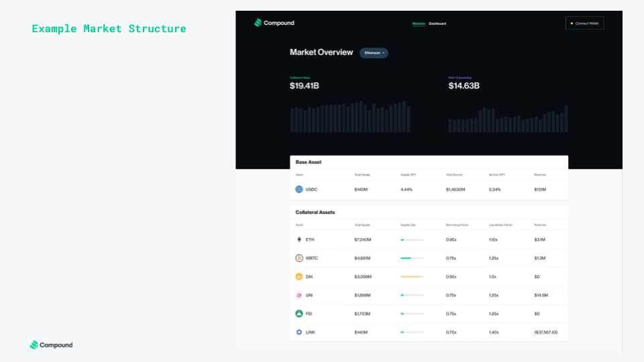Click the Borrowing Factor column header
644x362 pixels.
[x=457, y=225]
